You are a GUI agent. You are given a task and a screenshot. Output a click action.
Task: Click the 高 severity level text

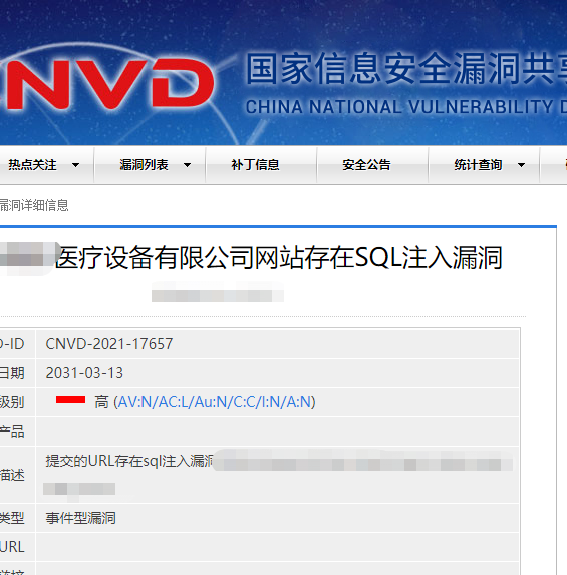(101, 402)
